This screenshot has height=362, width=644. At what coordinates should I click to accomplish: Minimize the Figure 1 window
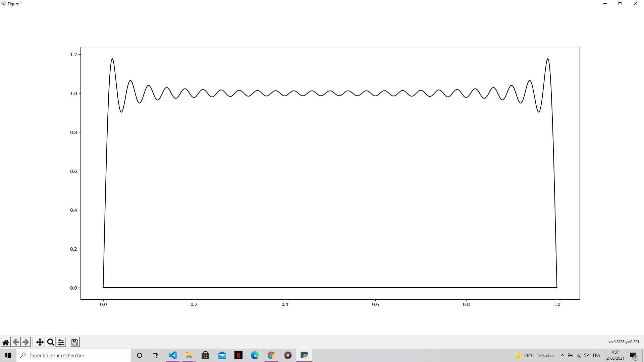pos(605,4)
